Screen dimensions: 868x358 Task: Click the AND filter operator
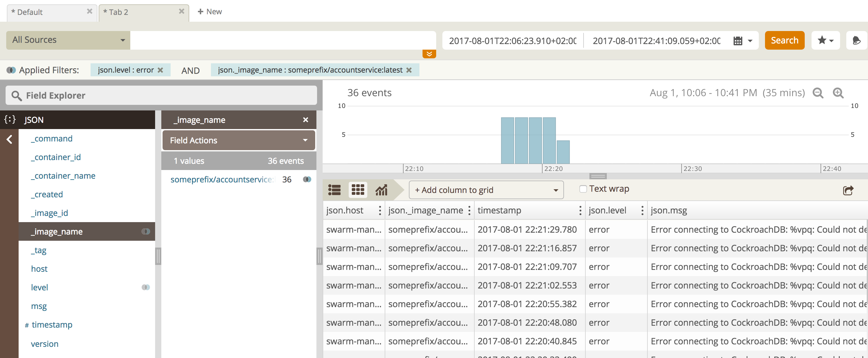tap(190, 70)
